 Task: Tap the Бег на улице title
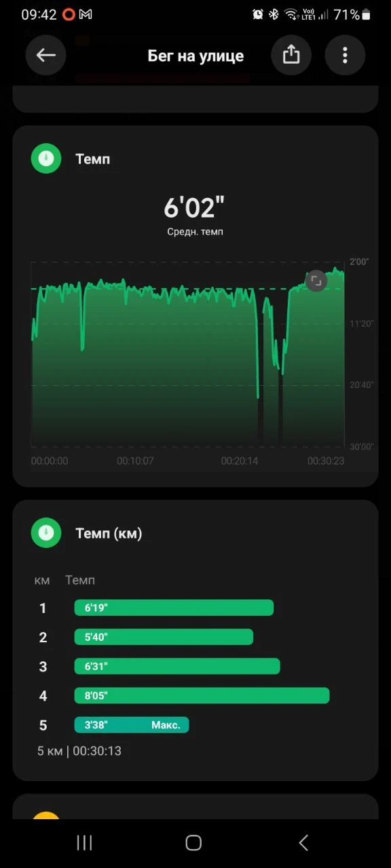195,56
